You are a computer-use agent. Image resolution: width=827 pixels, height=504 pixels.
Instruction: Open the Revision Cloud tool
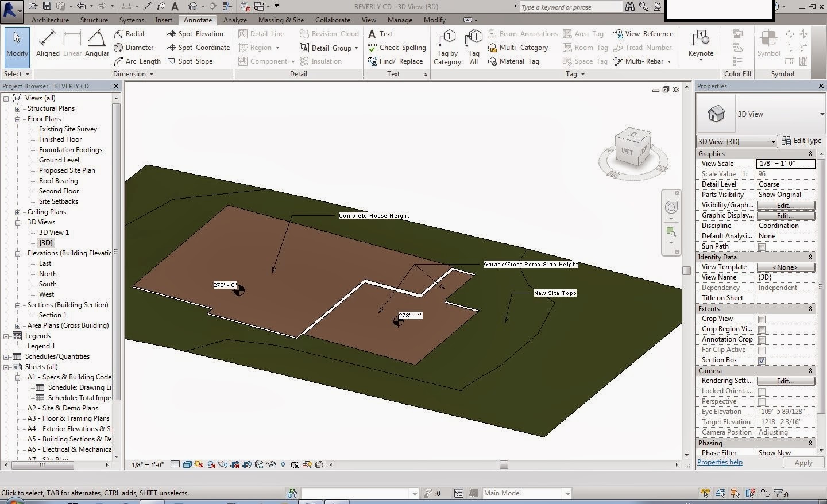tap(335, 33)
